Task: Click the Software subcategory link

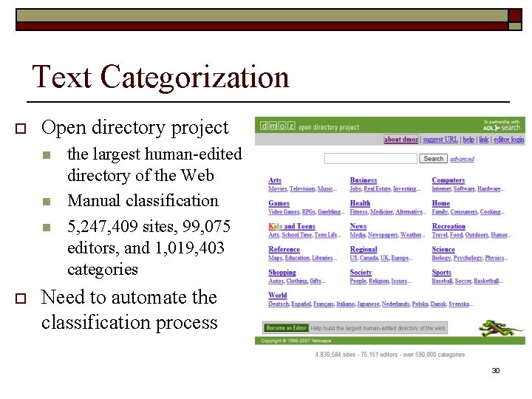Action: 464,189
